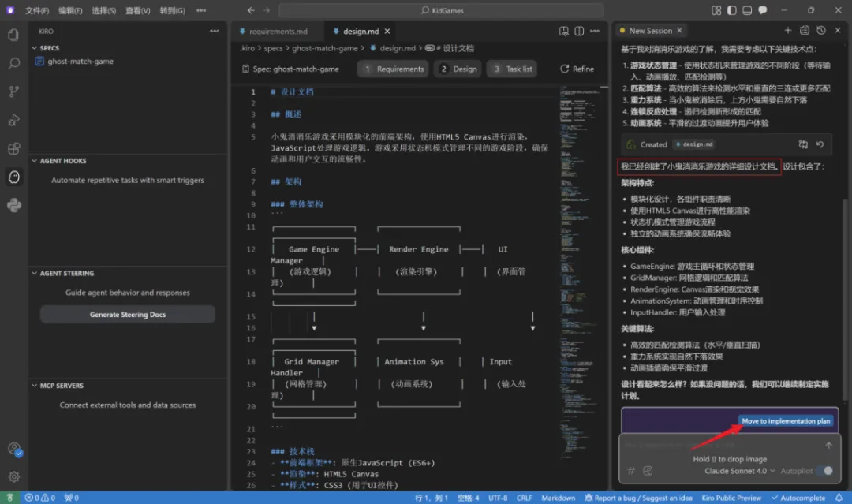Collapse the SPECS section
This screenshot has width=852, height=504.
(x=49, y=48)
